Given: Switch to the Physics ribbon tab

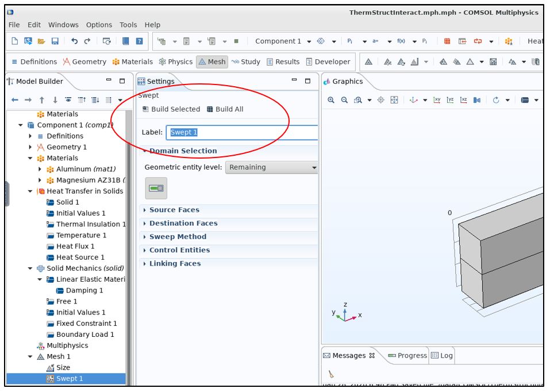Looking at the screenshot, I should point(175,62).
